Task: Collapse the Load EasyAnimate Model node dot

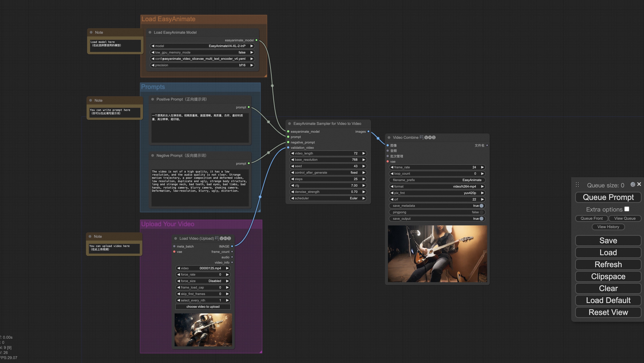Action: 150,32
